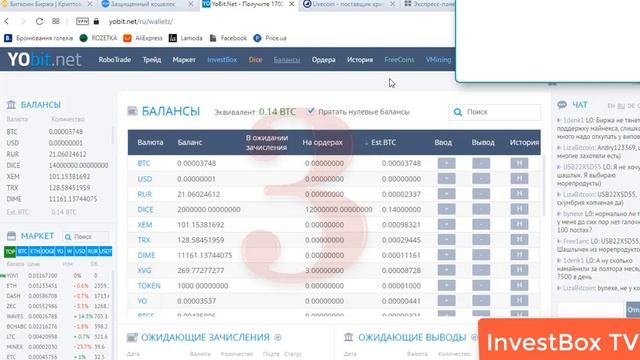Click the DICE amount in sidebar balances
Viewport: 640px width, 360px height.
pyautogui.click(x=78, y=165)
